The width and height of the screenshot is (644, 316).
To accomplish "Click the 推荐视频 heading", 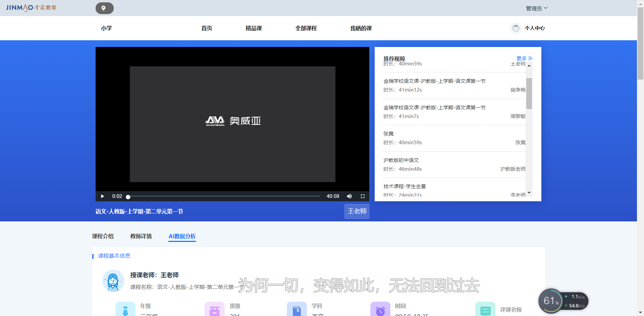I will pos(394,58).
